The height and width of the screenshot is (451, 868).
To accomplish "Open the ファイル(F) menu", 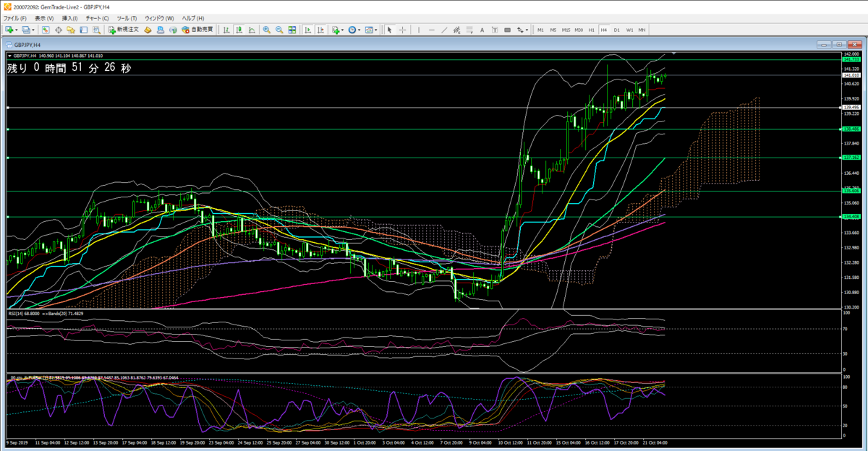I will coord(14,17).
